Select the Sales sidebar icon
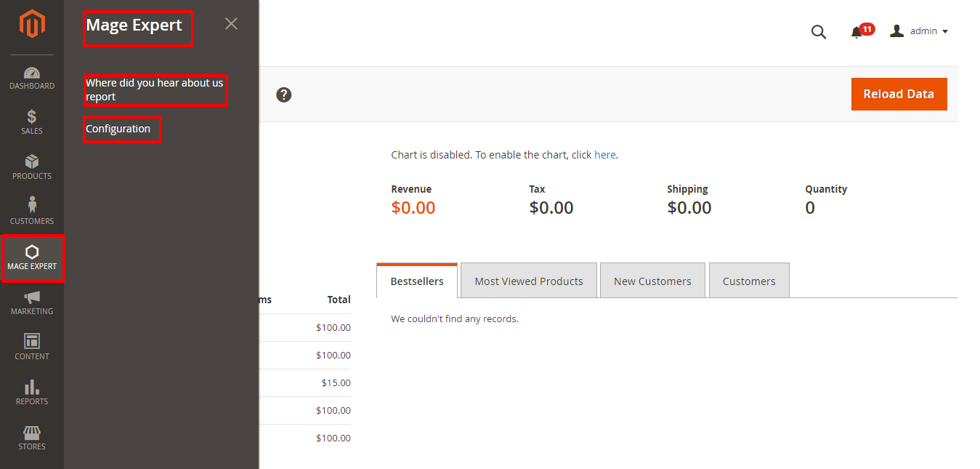 32,122
